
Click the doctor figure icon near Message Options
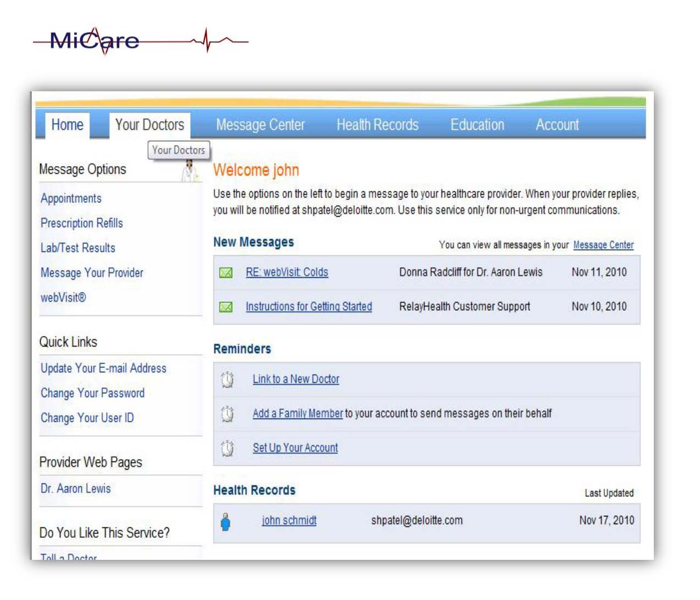coord(190,171)
